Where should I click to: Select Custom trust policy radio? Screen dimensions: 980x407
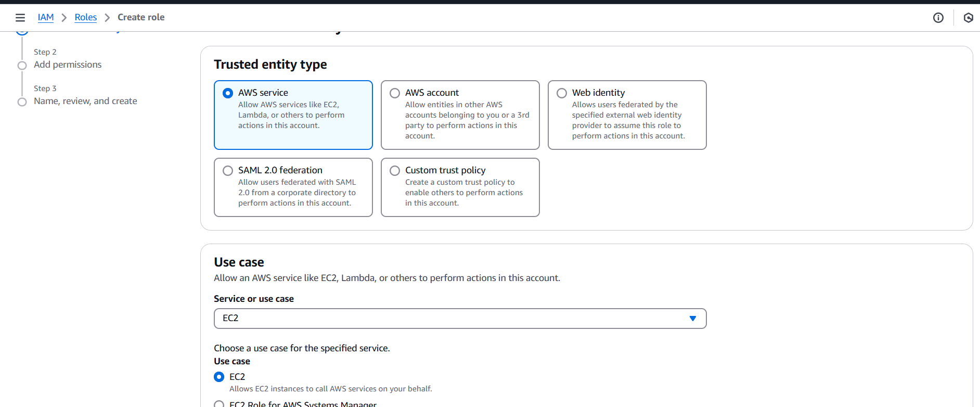click(395, 171)
